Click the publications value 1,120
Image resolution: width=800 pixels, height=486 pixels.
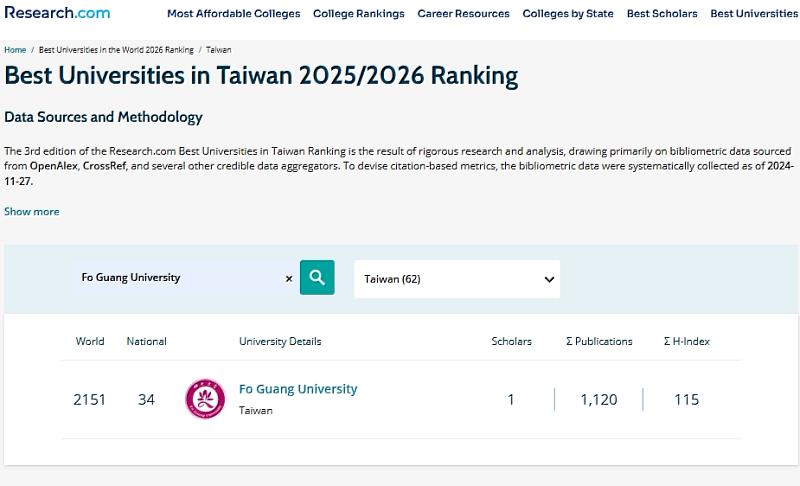click(599, 399)
